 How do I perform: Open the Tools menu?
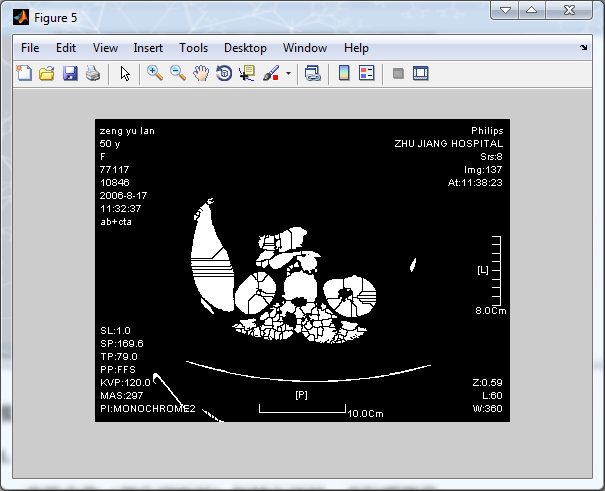click(193, 48)
